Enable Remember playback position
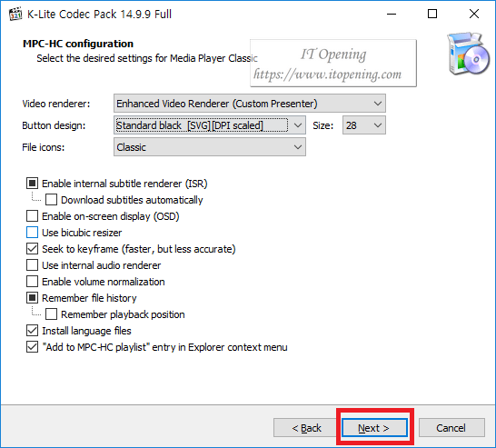The image size is (496, 448). pyautogui.click(x=51, y=314)
